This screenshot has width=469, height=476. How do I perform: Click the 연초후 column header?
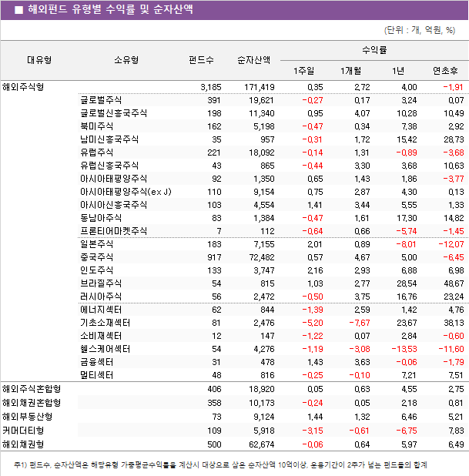point(445,71)
